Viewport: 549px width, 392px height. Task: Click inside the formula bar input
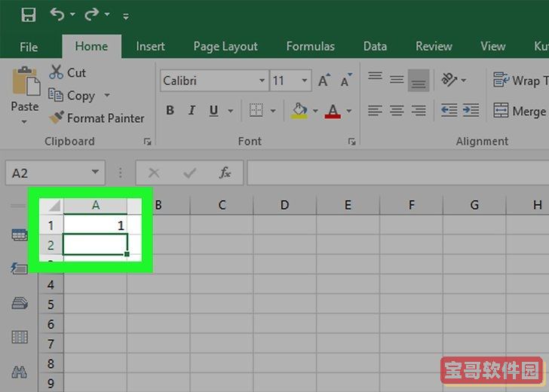(398, 173)
